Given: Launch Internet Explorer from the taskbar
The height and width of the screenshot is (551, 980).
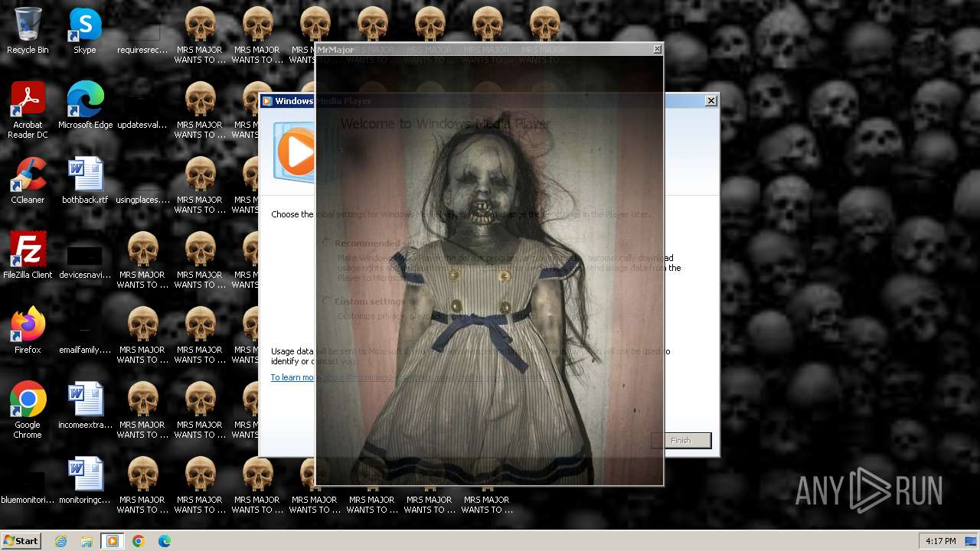Looking at the screenshot, I should [x=61, y=541].
